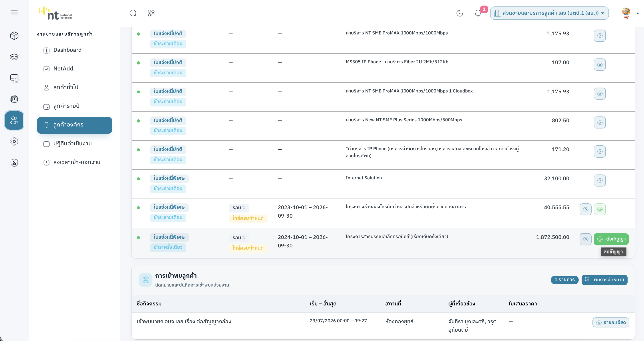Open Dashboard menu item
The width and height of the screenshot is (644, 341).
[x=74, y=50]
